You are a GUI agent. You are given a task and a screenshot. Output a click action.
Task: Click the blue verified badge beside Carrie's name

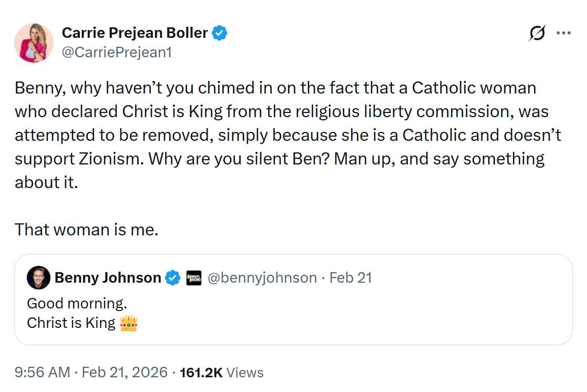[220, 33]
